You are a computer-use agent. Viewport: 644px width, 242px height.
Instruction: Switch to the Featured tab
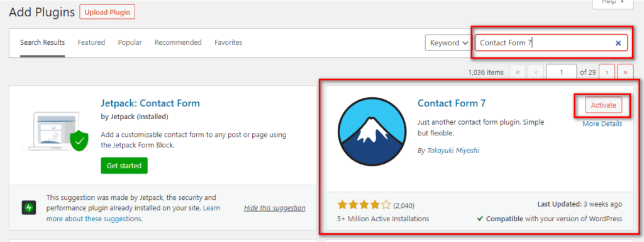point(91,42)
